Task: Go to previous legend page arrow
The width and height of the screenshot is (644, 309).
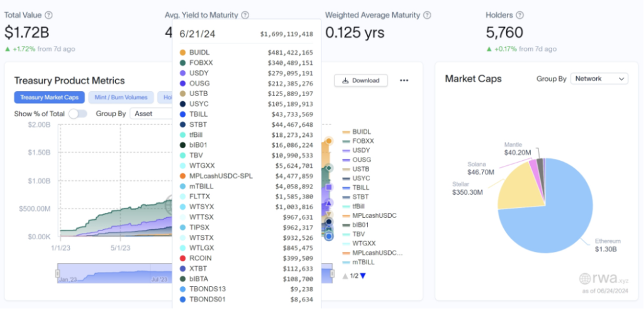Action: (345, 276)
